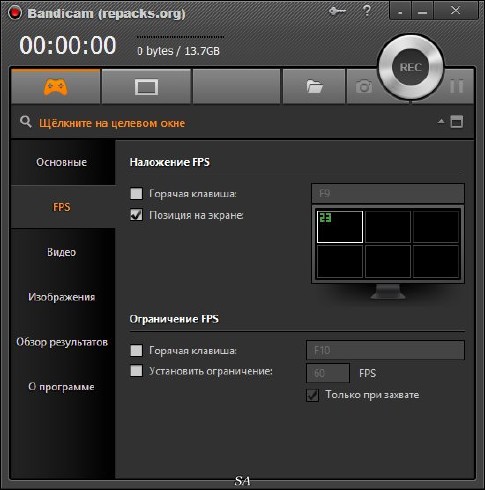Click the pause recording icon
485x490 pixels.
point(456,86)
